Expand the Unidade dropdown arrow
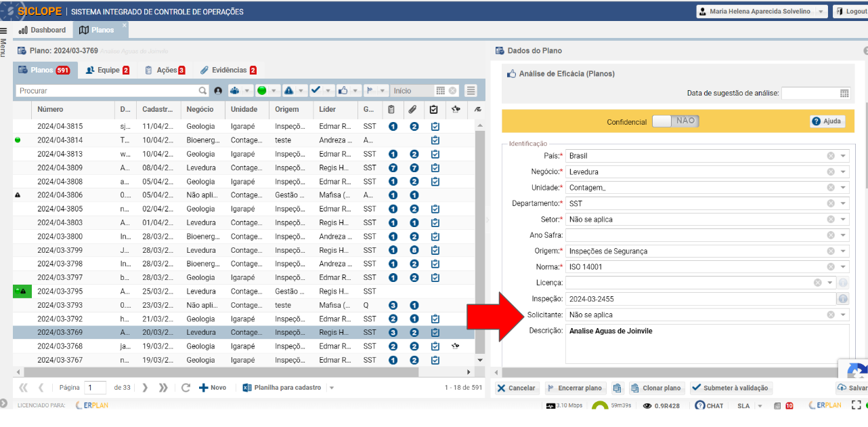Image resolution: width=868 pixels, height=427 pixels. tap(843, 188)
